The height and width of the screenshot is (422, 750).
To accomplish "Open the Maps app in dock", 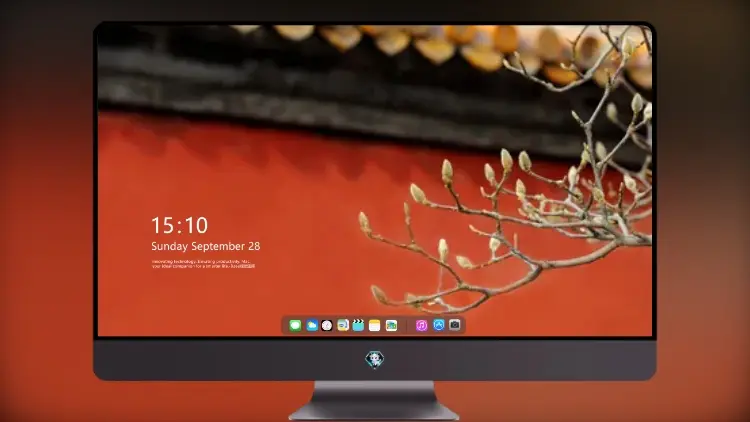I will pos(391,325).
